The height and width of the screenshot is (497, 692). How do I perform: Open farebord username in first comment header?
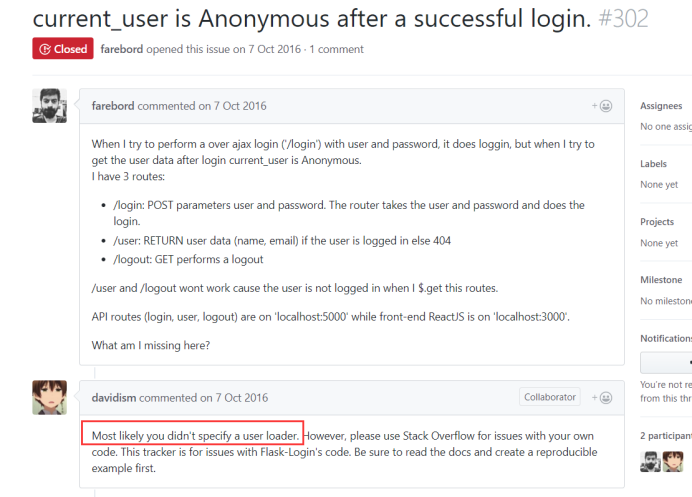tap(113, 106)
